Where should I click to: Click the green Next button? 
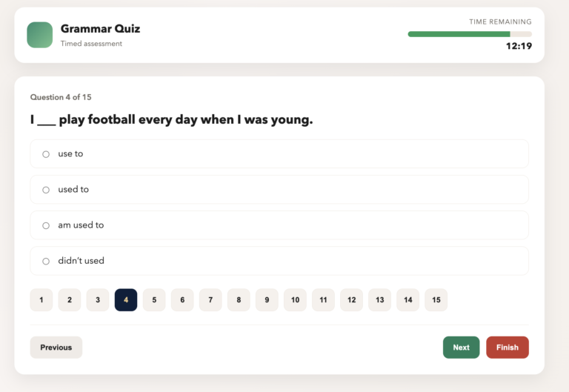[x=461, y=348]
